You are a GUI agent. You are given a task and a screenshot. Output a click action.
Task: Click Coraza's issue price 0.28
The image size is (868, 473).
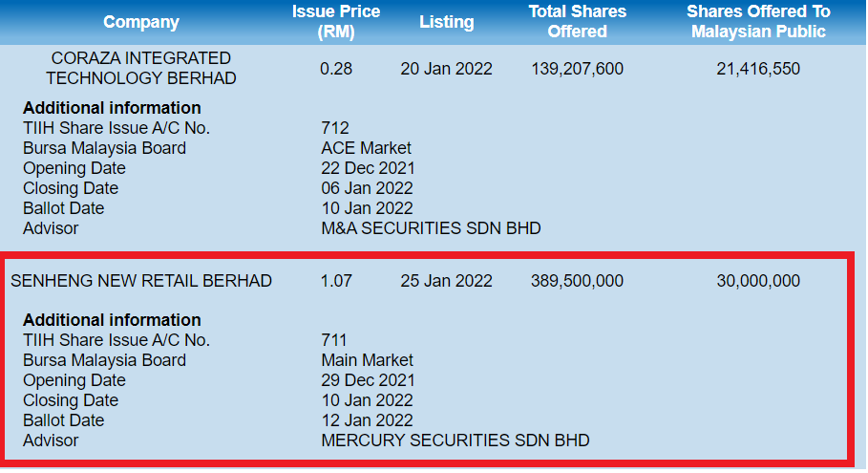pos(335,69)
